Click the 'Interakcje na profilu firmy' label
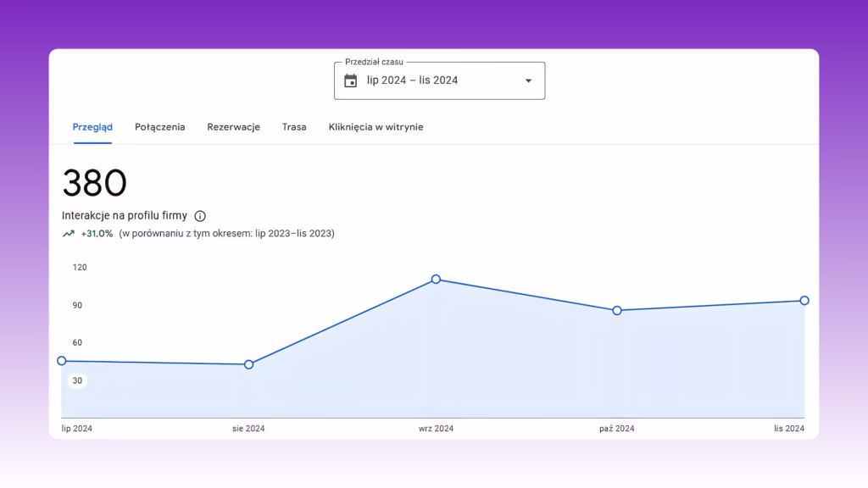Viewport: 868px width, 488px height. (x=125, y=216)
